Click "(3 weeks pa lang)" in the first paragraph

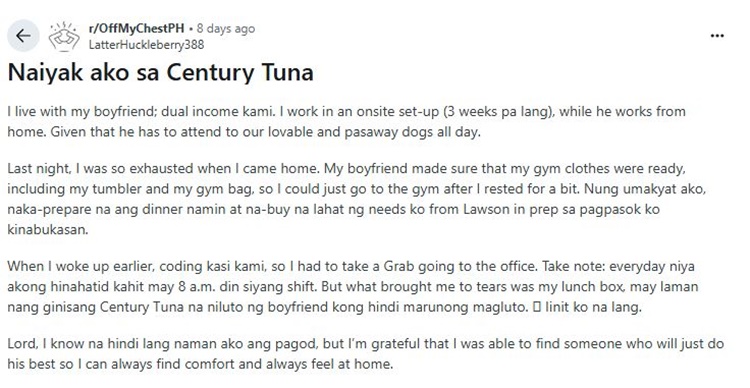[497, 111]
